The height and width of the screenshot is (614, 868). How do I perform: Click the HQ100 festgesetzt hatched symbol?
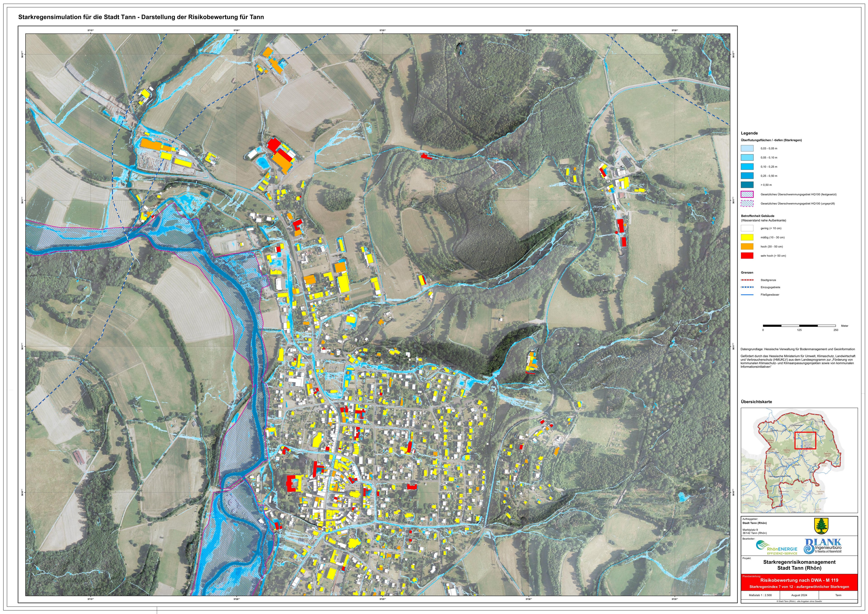point(747,194)
